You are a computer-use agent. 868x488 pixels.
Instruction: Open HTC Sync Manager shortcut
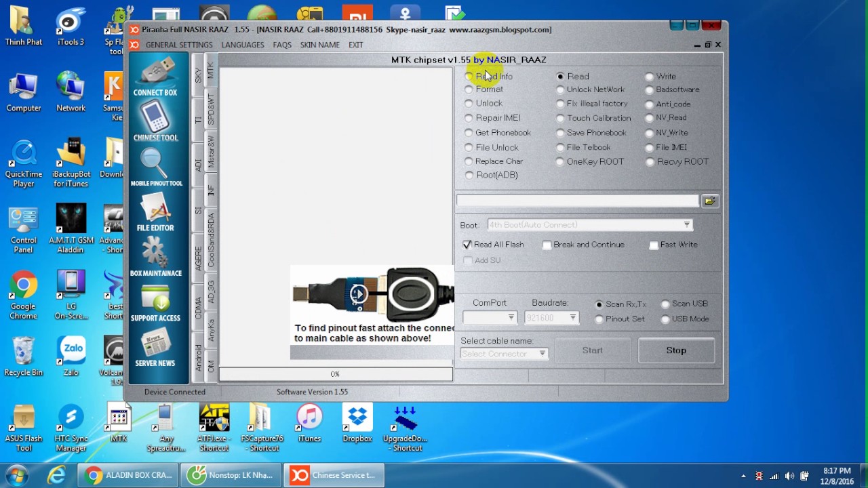tap(71, 428)
